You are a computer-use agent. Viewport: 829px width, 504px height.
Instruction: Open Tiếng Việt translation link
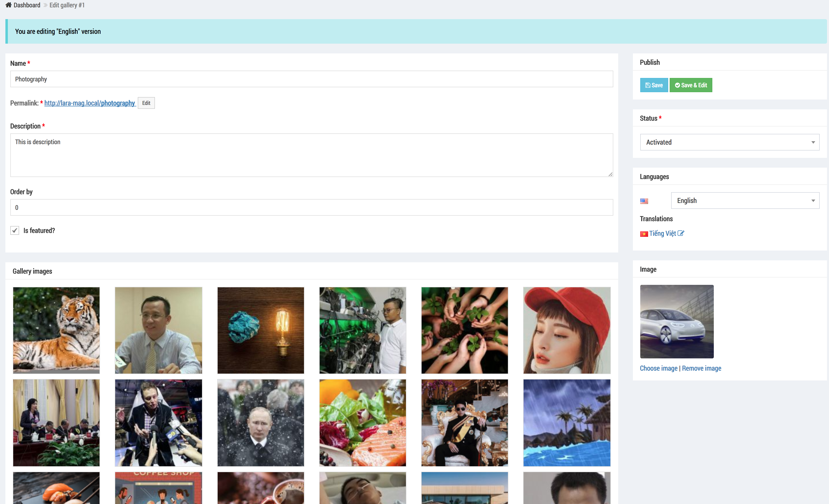(662, 234)
